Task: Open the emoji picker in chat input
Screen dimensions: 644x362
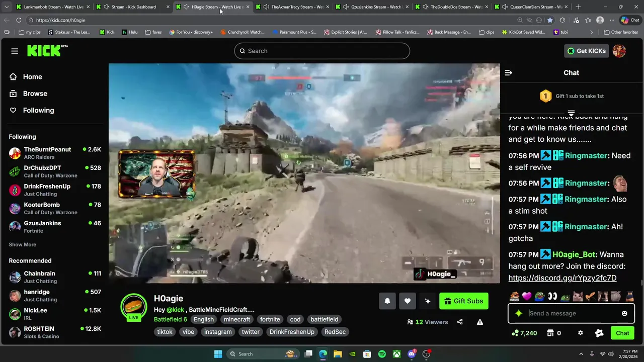Action: pos(624,313)
